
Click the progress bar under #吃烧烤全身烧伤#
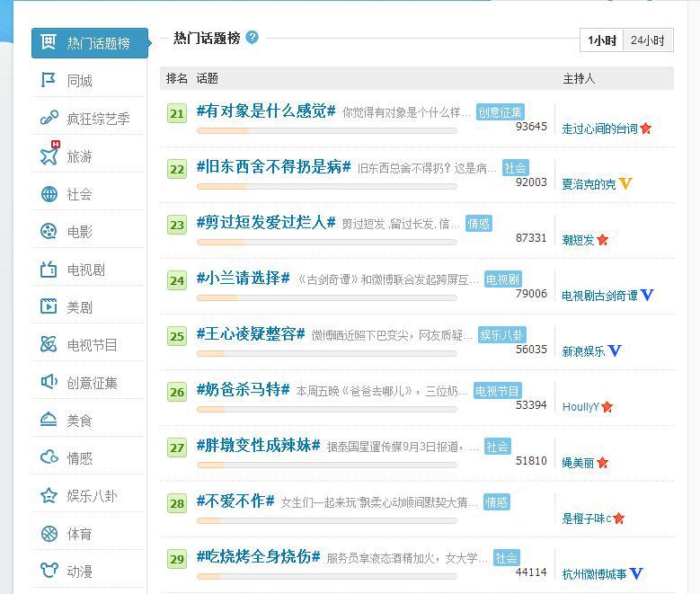[x=327, y=577]
